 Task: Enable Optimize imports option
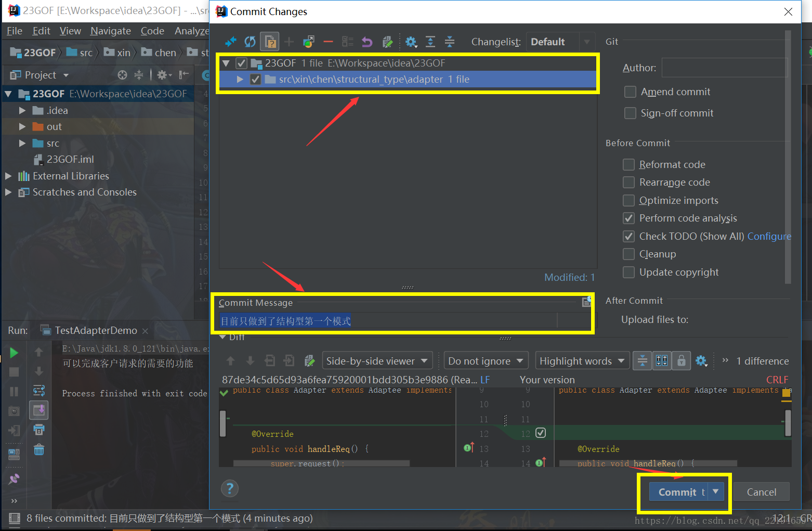coord(628,201)
